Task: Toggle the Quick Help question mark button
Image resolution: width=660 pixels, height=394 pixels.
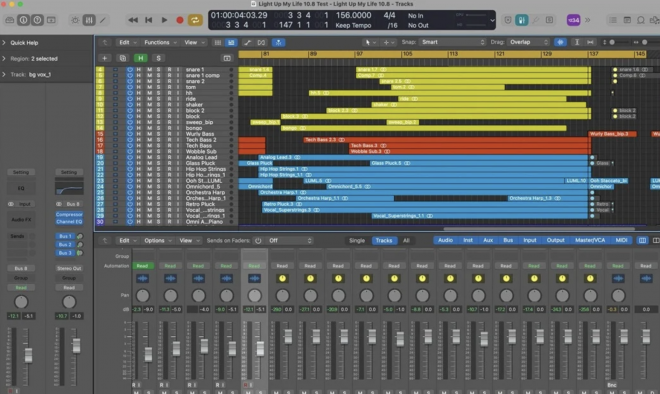Action: [37, 20]
